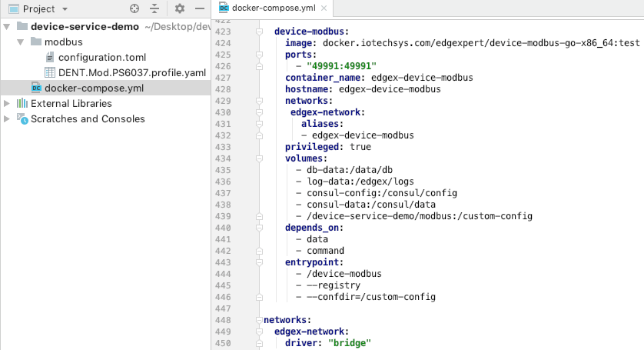Click the locate opened file crosshair icon

[x=134, y=8]
